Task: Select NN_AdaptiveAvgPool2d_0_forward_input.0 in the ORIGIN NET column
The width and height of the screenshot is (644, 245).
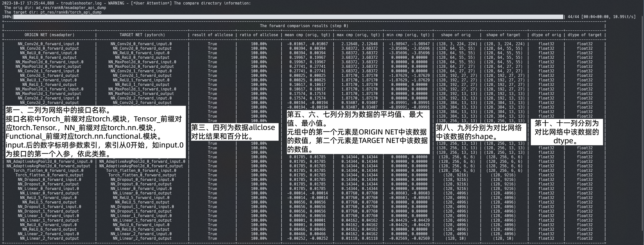Action: (50, 162)
